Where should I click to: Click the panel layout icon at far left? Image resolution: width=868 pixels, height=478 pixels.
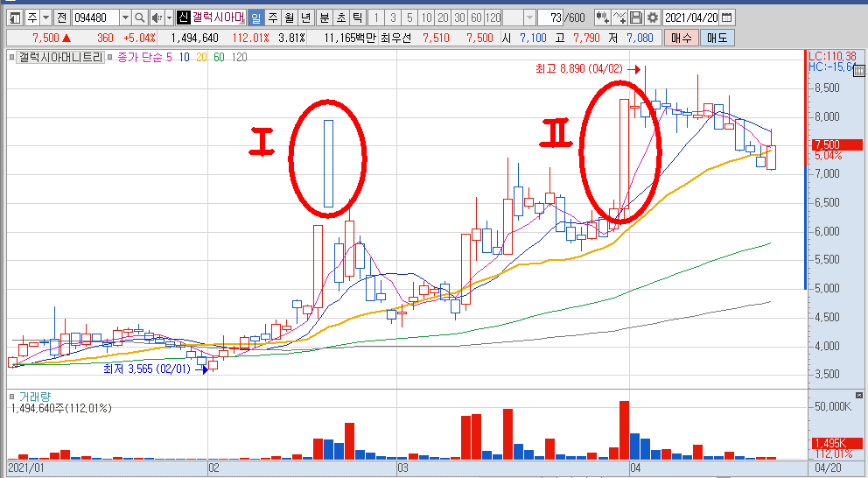click(x=14, y=18)
